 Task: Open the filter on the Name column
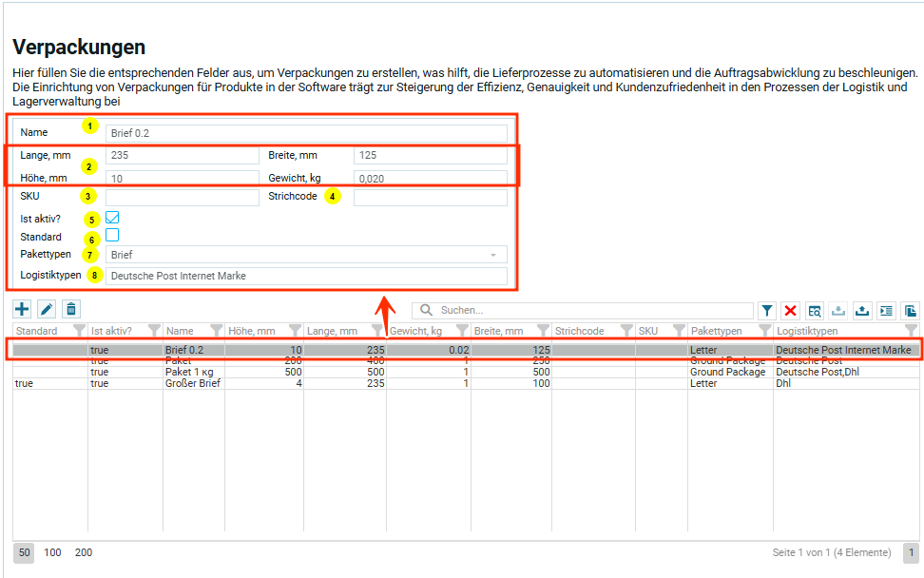tap(216, 331)
